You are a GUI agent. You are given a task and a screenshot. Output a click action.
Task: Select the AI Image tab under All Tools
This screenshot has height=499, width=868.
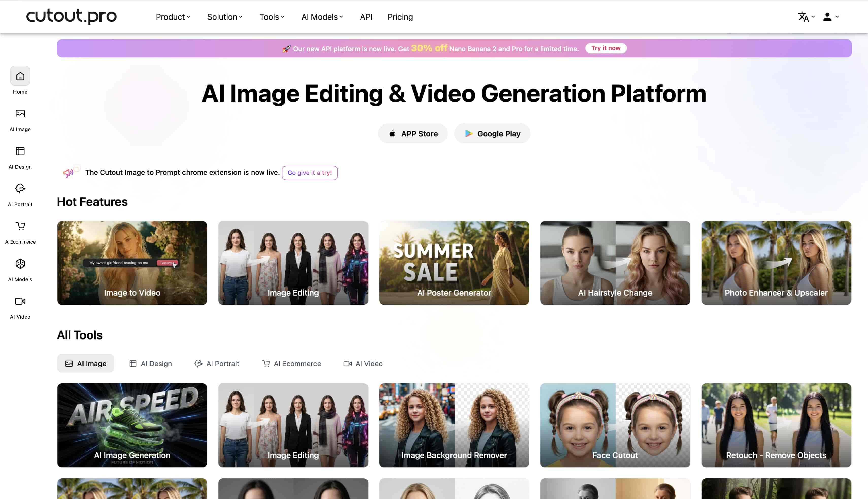coord(85,363)
